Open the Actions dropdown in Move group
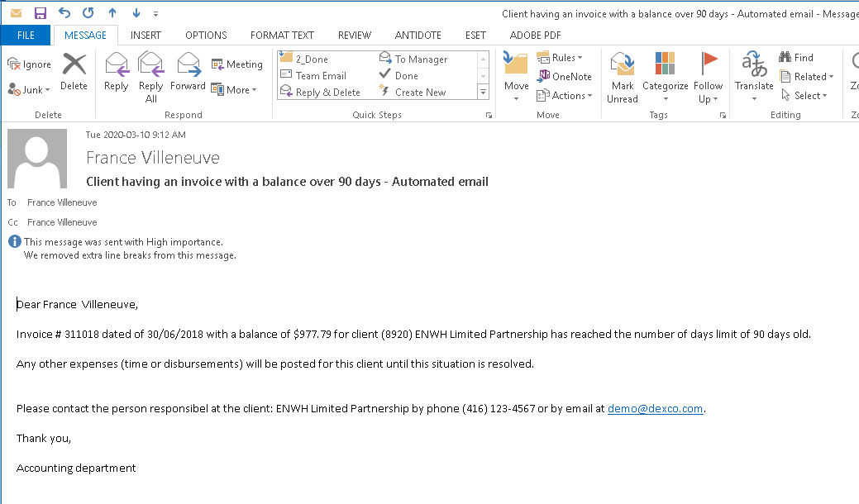 (565, 96)
